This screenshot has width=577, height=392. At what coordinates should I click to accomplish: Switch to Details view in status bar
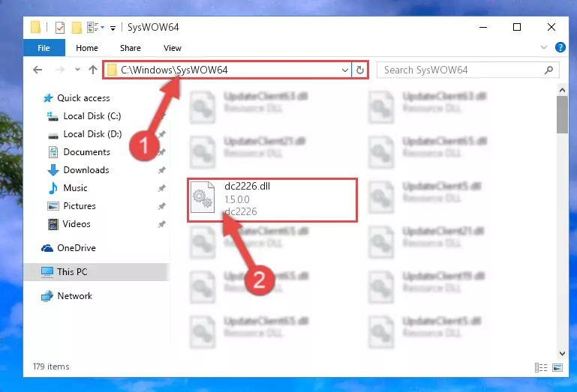540,367
